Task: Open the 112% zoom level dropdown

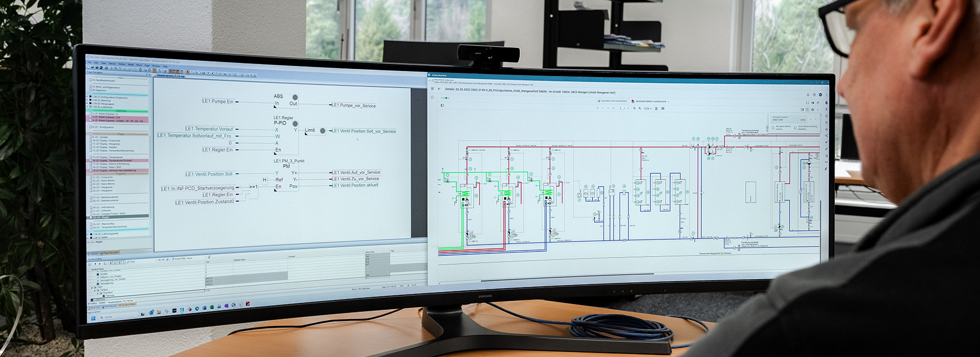Action: click(647, 109)
